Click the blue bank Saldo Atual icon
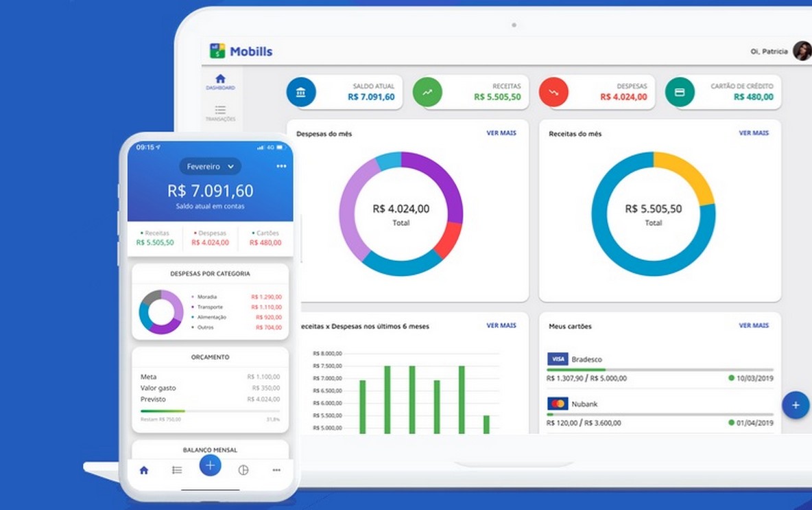 tap(301, 92)
